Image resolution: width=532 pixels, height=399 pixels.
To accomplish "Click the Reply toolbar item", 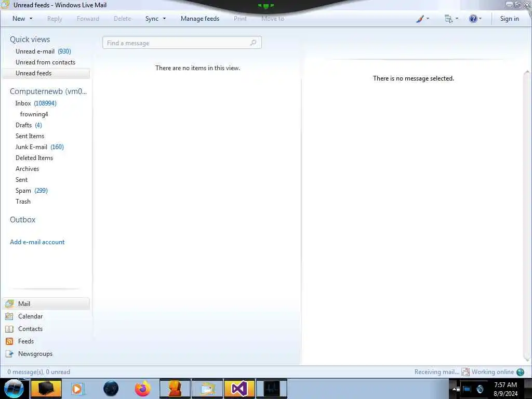I will [55, 19].
